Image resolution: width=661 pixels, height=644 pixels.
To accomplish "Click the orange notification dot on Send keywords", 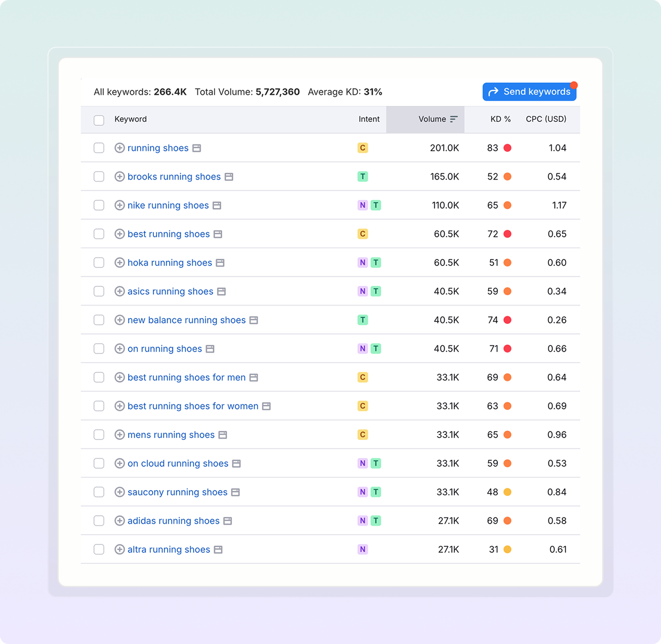I will point(574,85).
